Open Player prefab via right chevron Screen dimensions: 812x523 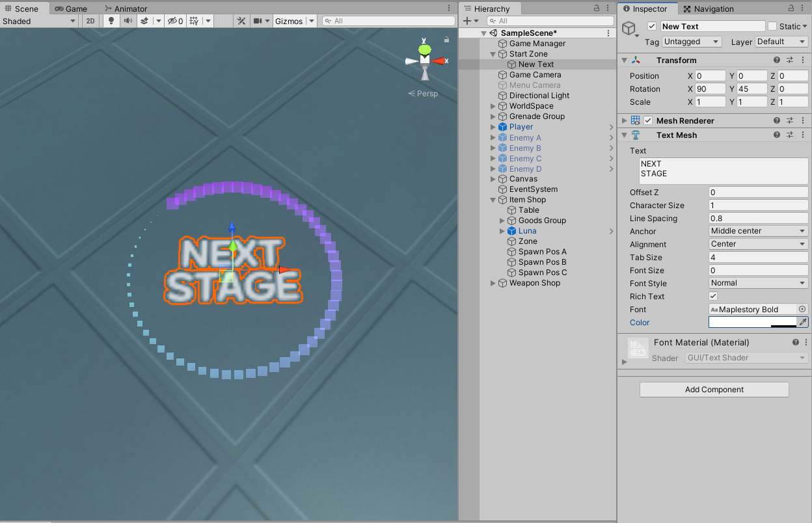tap(611, 127)
